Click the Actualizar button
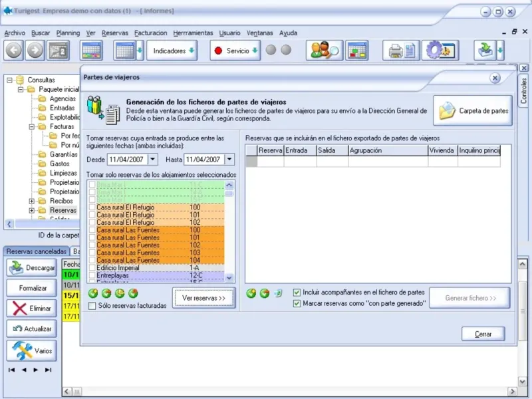This screenshot has height=399, width=532. click(x=31, y=329)
